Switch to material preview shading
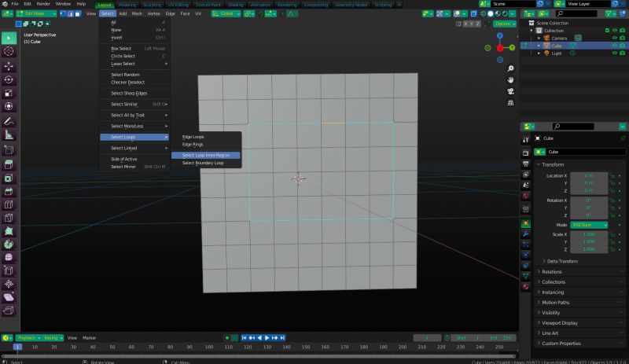629x364 pixels. [x=498, y=13]
